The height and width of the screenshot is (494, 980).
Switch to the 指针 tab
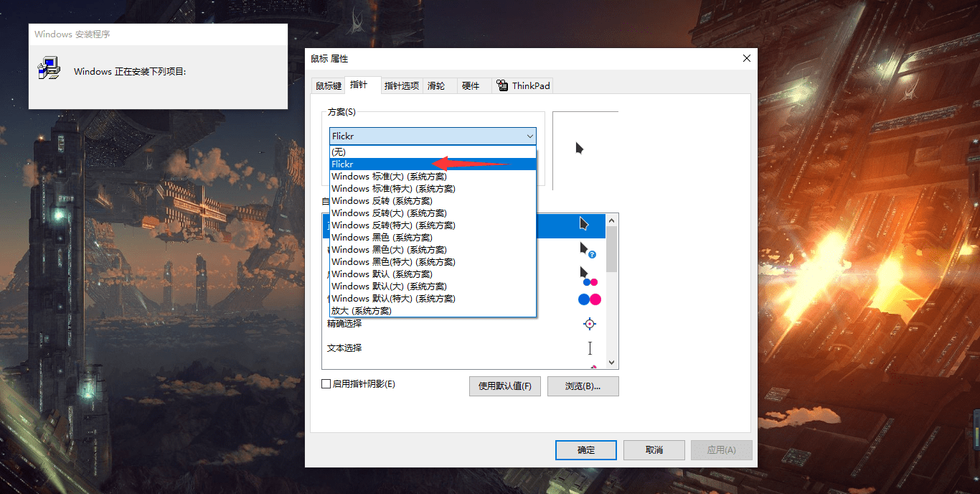coord(362,85)
